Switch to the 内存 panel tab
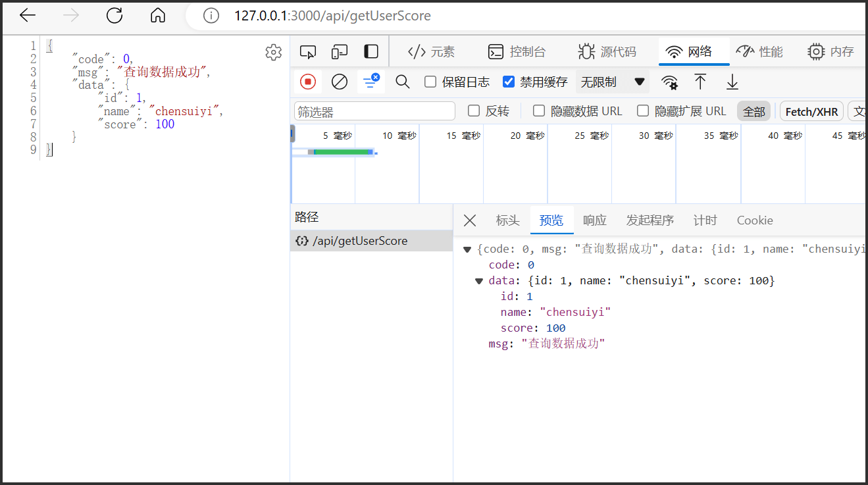868x485 pixels. click(830, 51)
